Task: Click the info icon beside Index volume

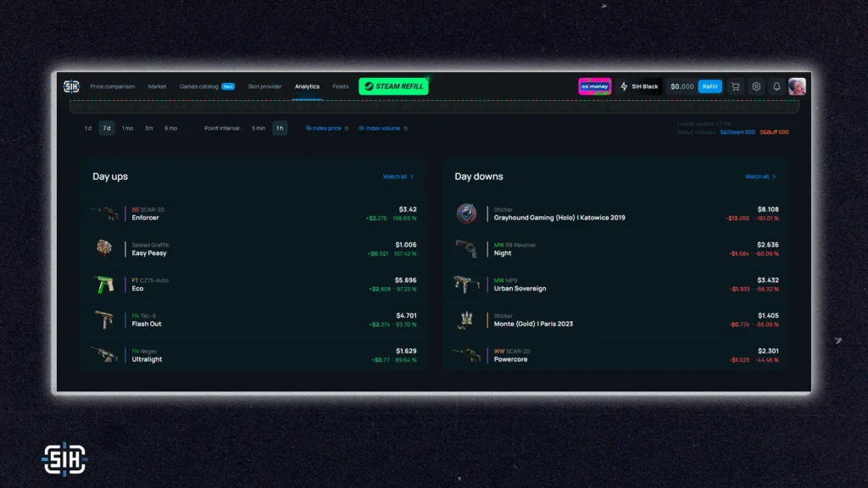Action: (406, 129)
